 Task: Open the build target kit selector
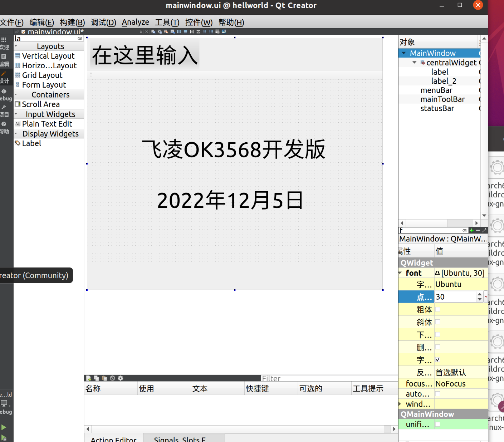pyautogui.click(x=5, y=403)
